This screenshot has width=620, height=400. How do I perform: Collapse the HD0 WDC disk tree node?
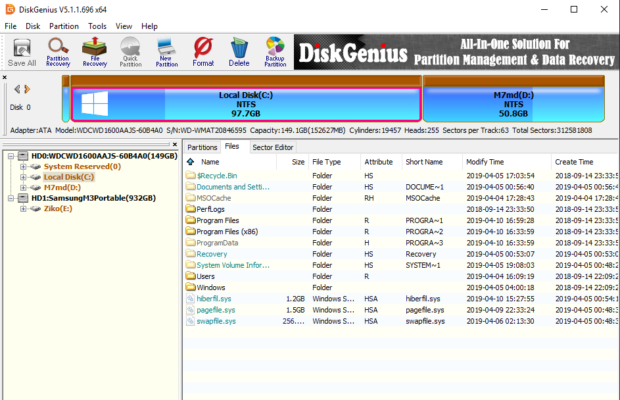tap(11, 156)
